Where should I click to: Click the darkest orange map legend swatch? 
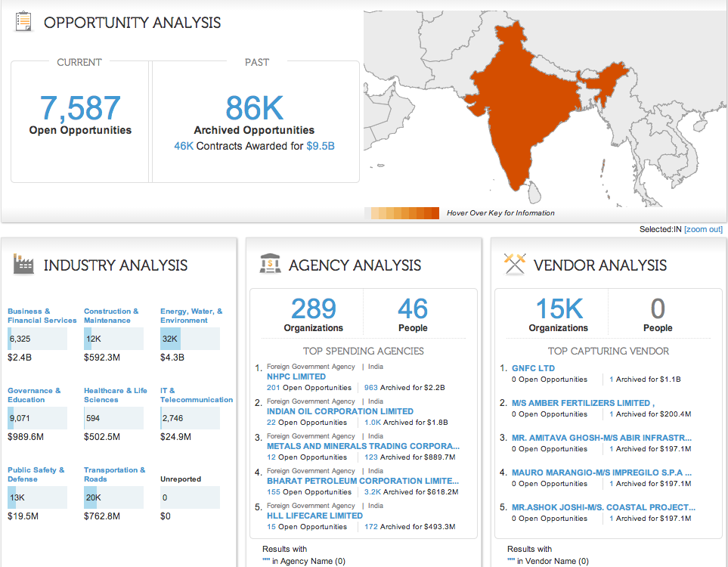click(435, 213)
